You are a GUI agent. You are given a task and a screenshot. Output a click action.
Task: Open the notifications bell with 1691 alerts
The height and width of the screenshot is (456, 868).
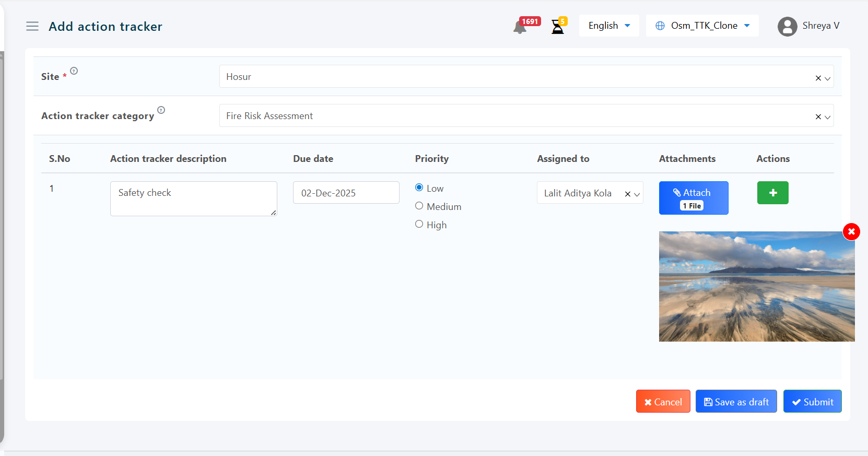[x=520, y=27]
